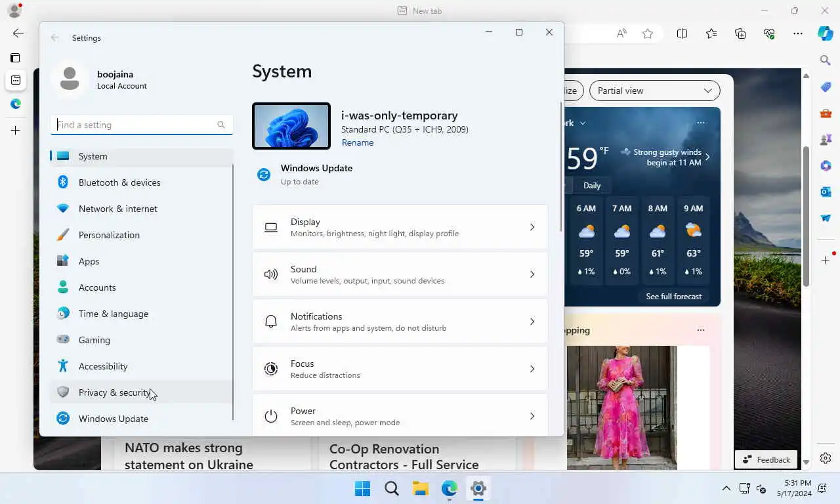Open Windows Update status at top of System
The height and width of the screenshot is (504, 840).
(x=304, y=175)
